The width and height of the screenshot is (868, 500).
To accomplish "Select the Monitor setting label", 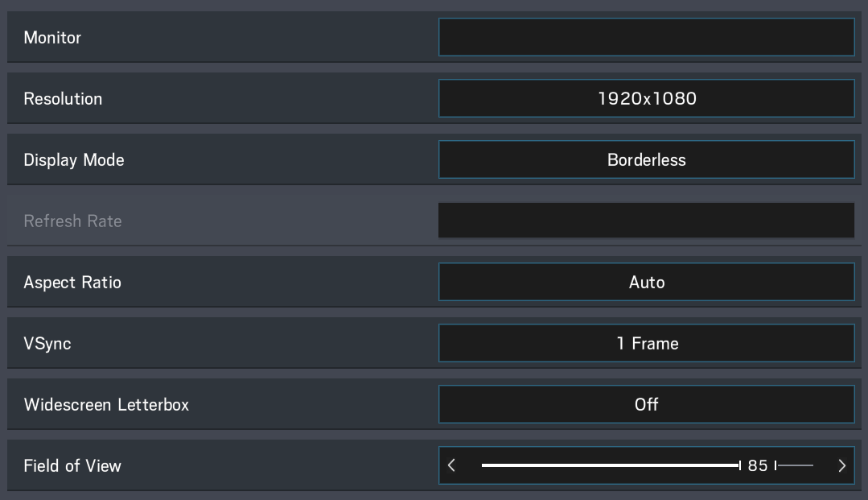I will point(52,38).
